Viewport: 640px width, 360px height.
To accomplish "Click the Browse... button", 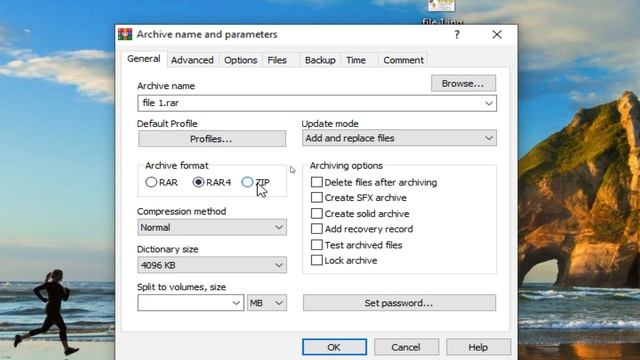I will pyautogui.click(x=463, y=83).
